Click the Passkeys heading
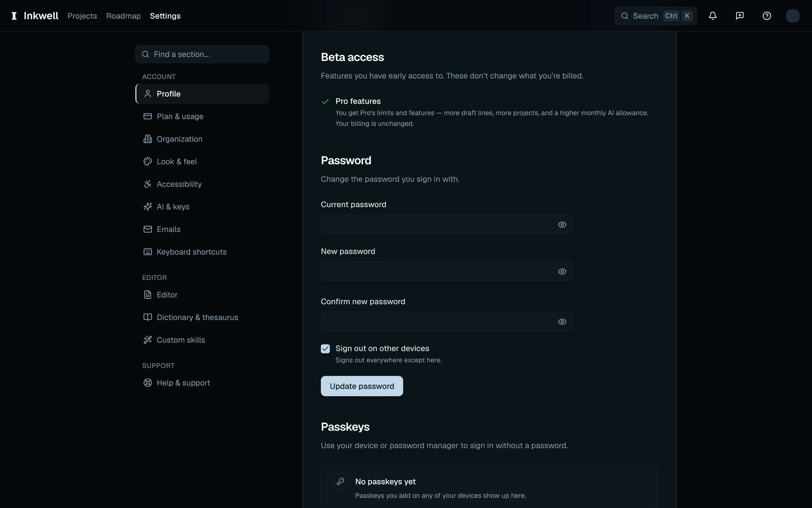The width and height of the screenshot is (812, 508). (x=345, y=427)
